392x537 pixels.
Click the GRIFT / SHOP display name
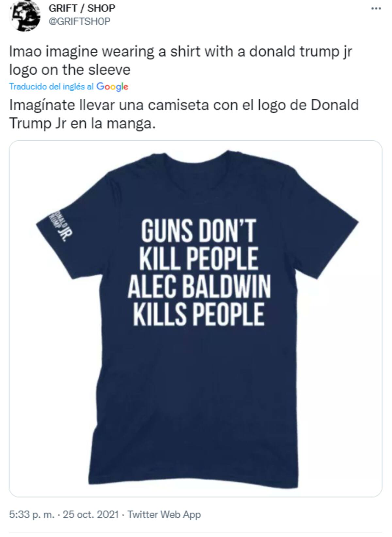point(82,8)
